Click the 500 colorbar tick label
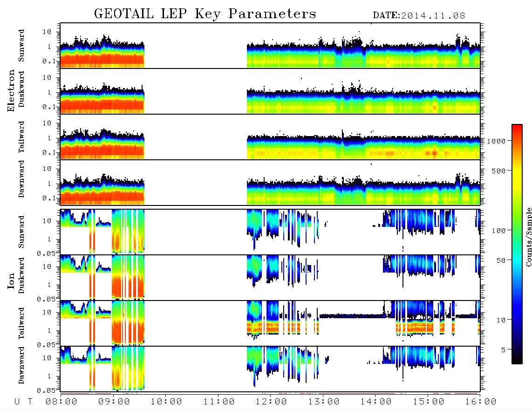Image resolution: width=532 pixels, height=410 pixels. 498,171
